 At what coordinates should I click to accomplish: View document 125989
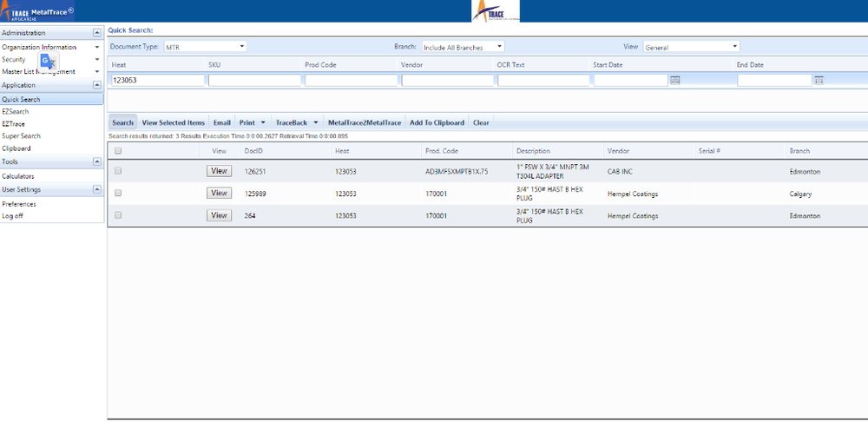click(x=220, y=194)
